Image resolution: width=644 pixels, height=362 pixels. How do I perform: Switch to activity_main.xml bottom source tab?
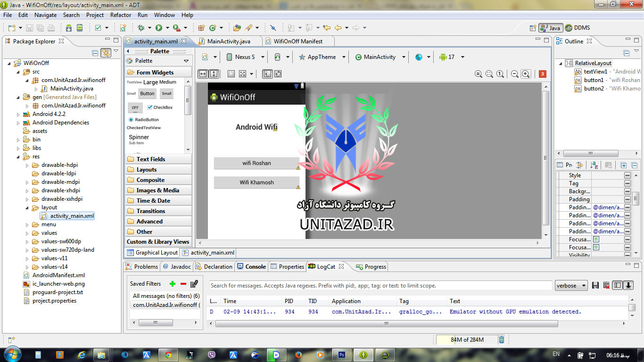point(208,253)
